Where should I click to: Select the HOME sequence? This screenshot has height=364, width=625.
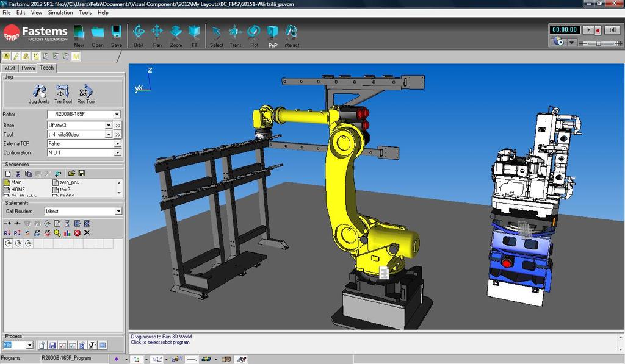click(x=15, y=190)
